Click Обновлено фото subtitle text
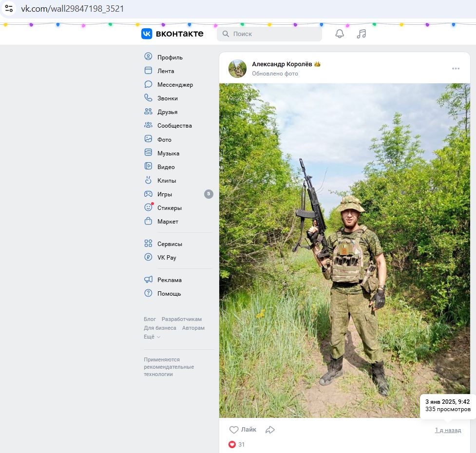Image resolution: width=476 pixels, height=453 pixels. pyautogui.click(x=275, y=74)
